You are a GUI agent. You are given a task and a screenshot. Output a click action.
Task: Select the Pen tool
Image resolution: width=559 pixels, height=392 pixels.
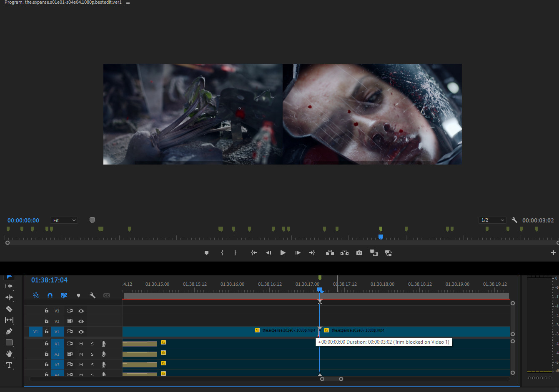pyautogui.click(x=9, y=331)
